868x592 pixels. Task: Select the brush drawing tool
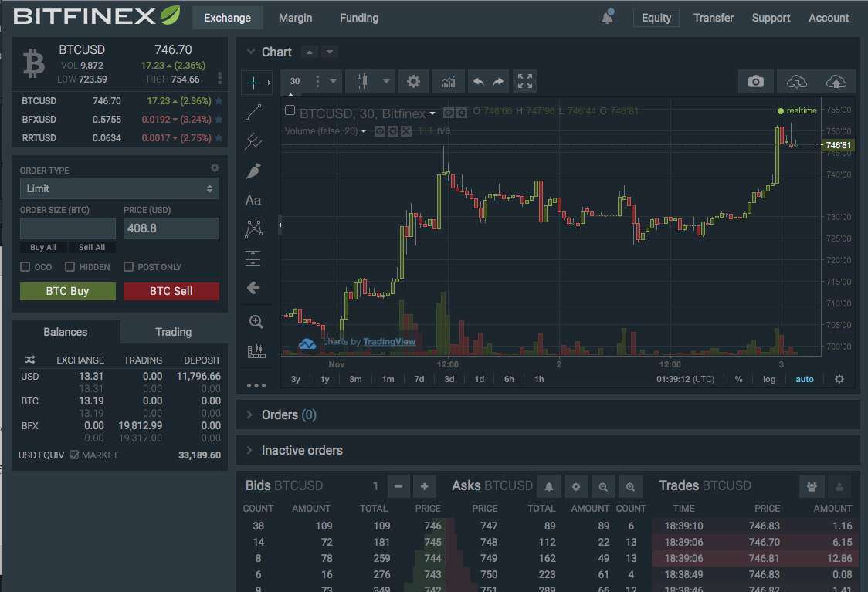tap(253, 171)
